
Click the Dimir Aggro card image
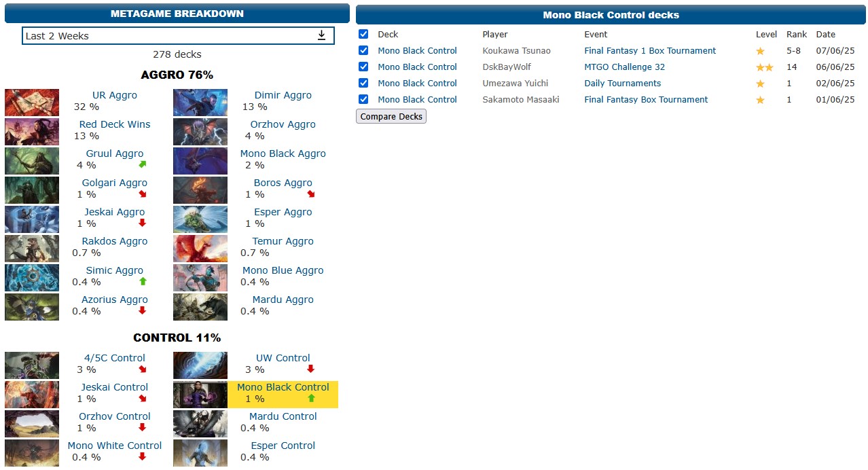[x=200, y=103]
